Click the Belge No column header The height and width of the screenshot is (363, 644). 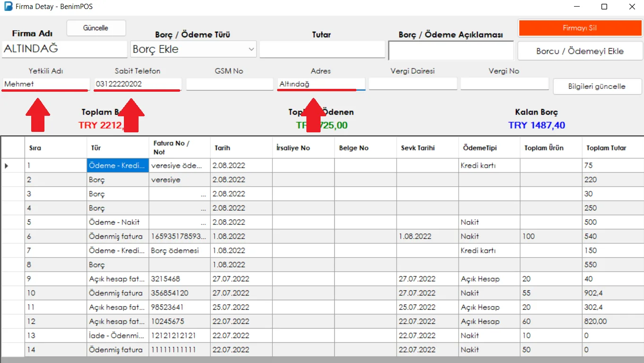click(366, 148)
